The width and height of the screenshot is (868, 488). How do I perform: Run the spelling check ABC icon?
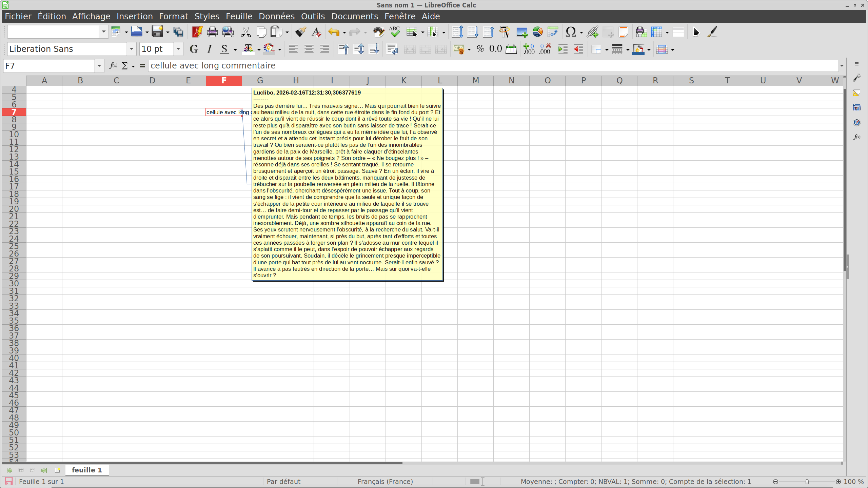tap(394, 32)
